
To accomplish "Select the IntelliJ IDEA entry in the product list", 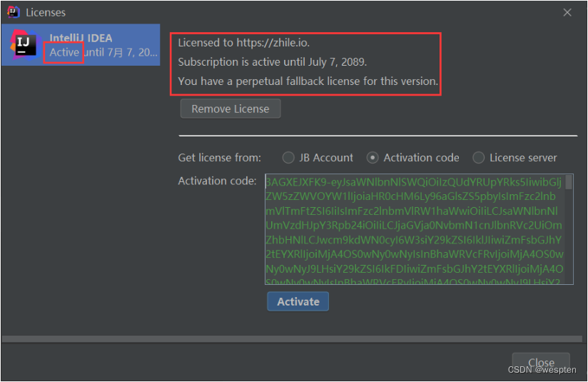I will pyautogui.click(x=81, y=45).
